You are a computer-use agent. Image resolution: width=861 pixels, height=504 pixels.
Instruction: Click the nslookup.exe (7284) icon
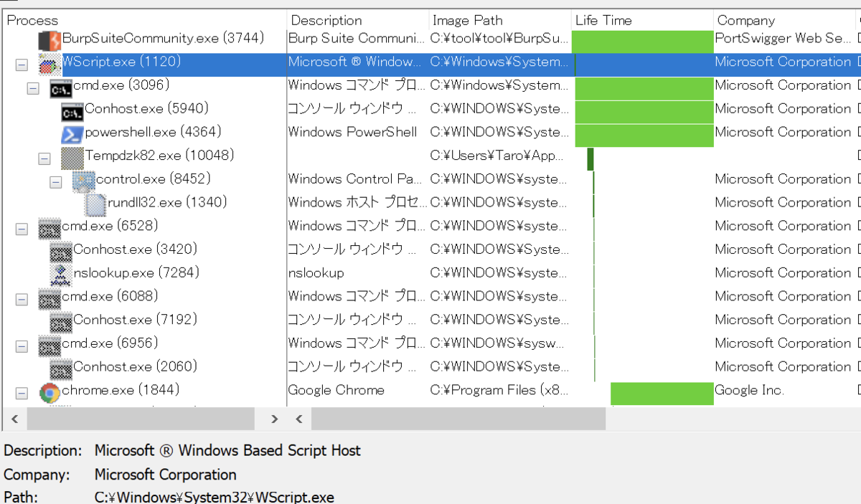point(60,275)
